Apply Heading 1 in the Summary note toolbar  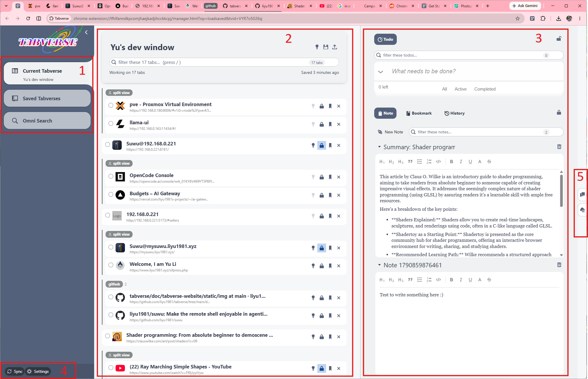click(x=382, y=162)
